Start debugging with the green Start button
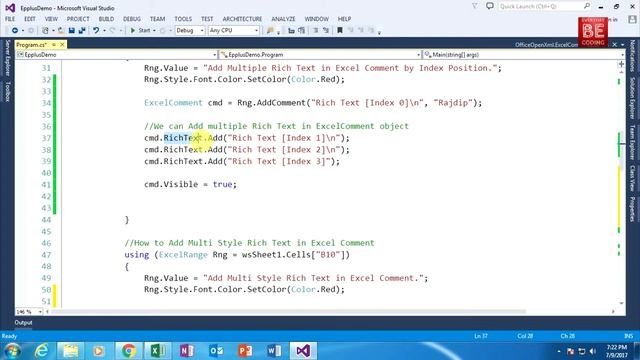 tap(140, 31)
